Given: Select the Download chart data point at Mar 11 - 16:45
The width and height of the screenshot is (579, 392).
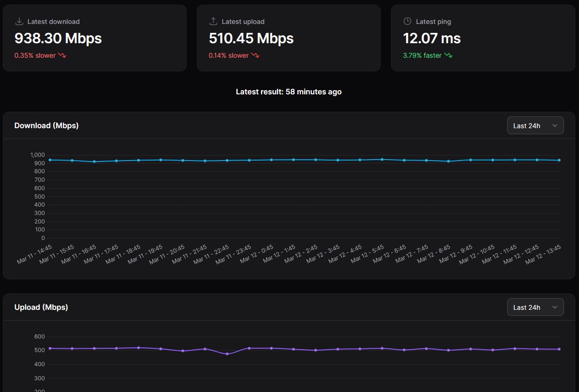Looking at the screenshot, I should coord(94,161).
